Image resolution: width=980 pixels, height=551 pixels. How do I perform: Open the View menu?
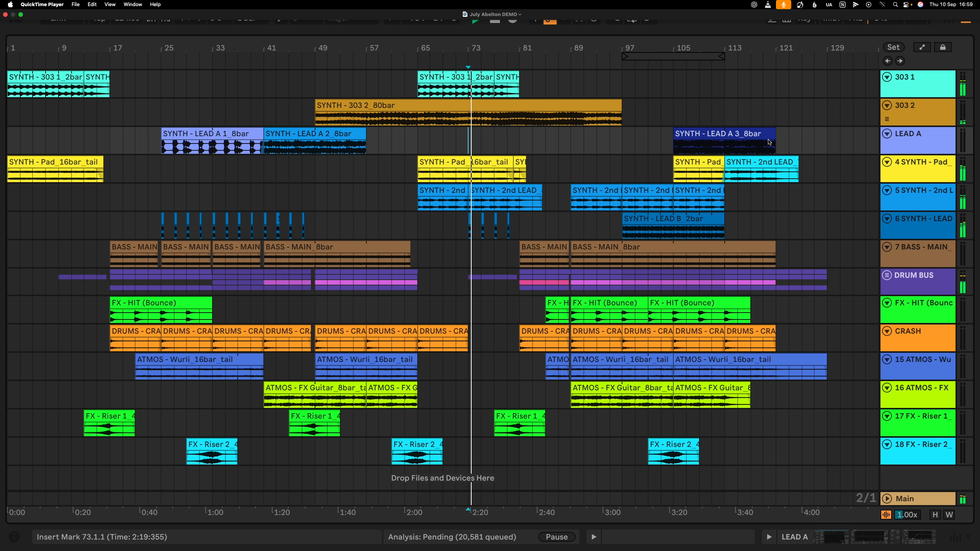coord(110,5)
